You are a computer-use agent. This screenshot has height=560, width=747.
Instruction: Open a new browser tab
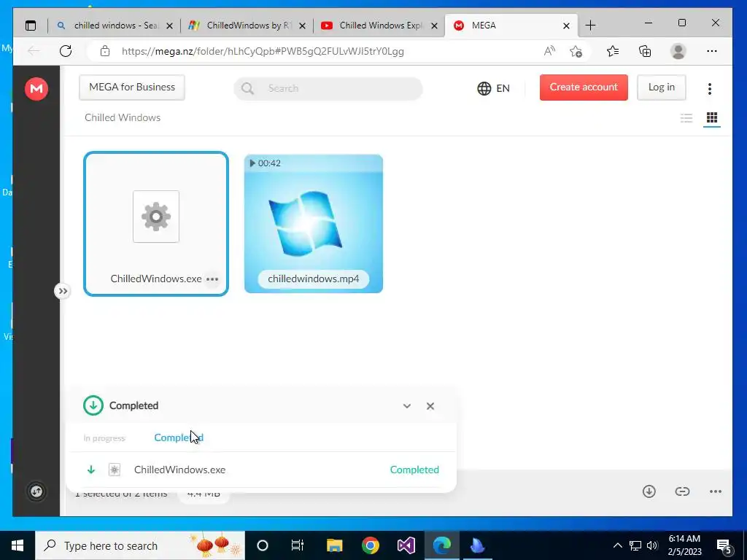[590, 26]
